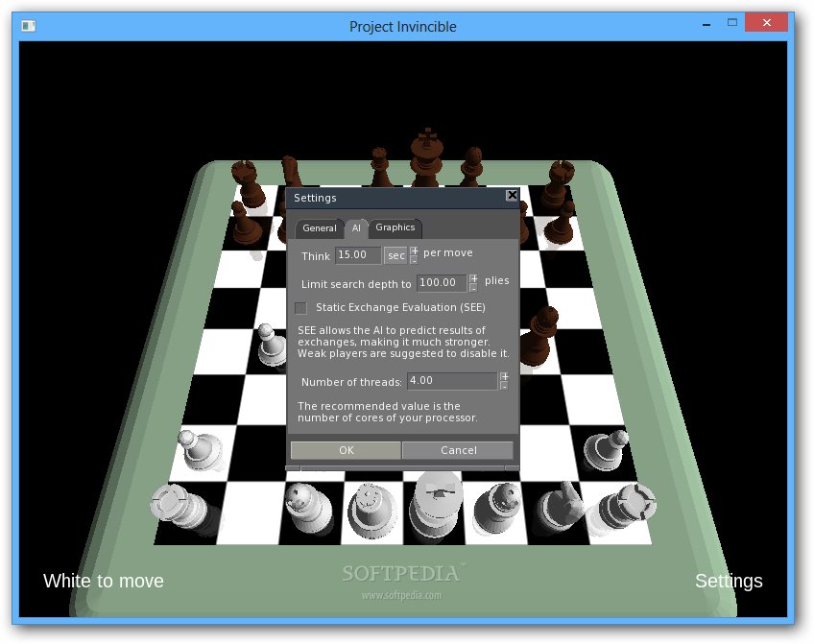Confirm settings with the OK button
Viewport: 814px width, 644px height.
tap(346, 450)
